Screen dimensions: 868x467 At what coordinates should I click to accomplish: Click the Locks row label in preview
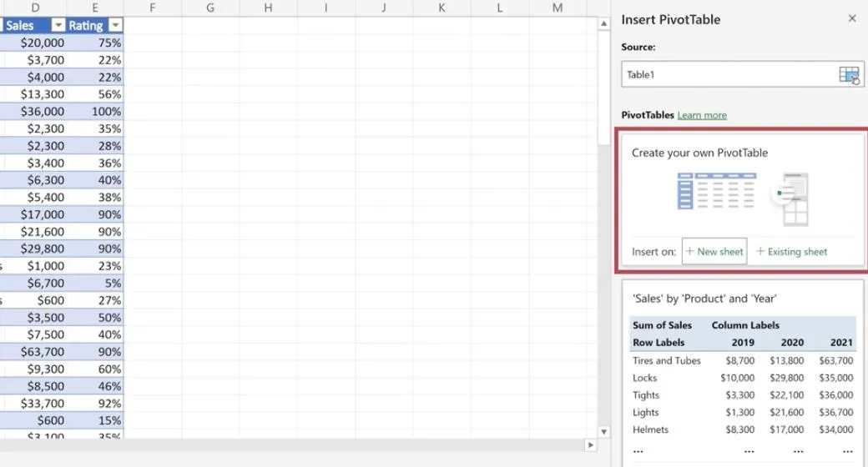click(644, 378)
